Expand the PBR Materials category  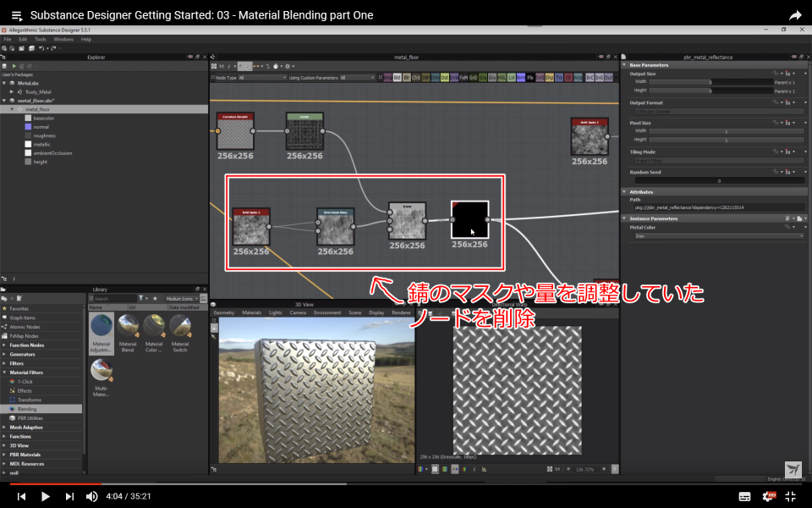pyautogui.click(x=4, y=455)
